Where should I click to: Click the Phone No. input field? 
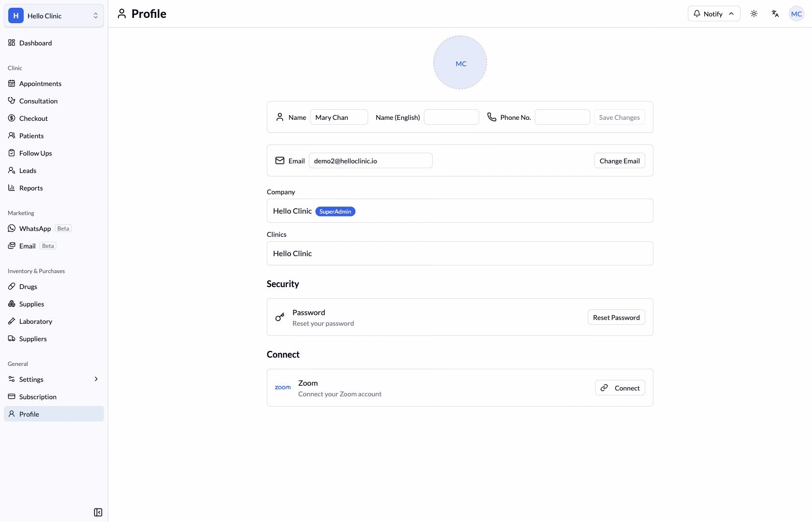562,117
